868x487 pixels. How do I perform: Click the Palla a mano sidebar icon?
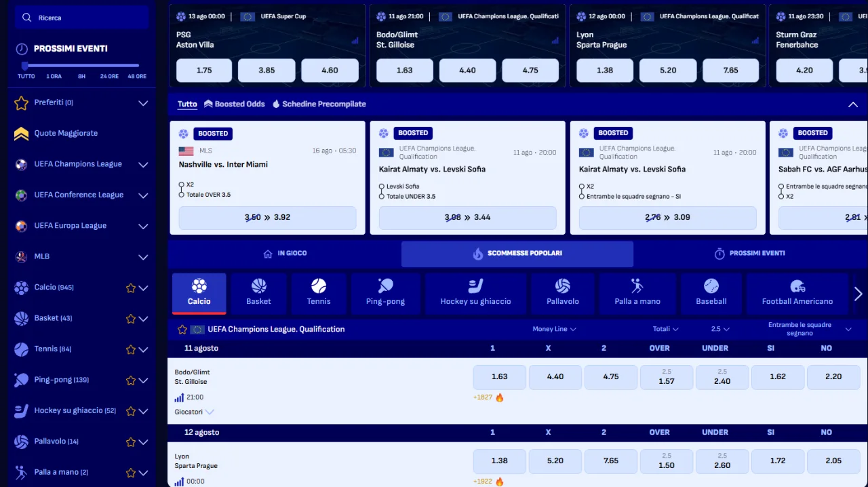click(21, 473)
